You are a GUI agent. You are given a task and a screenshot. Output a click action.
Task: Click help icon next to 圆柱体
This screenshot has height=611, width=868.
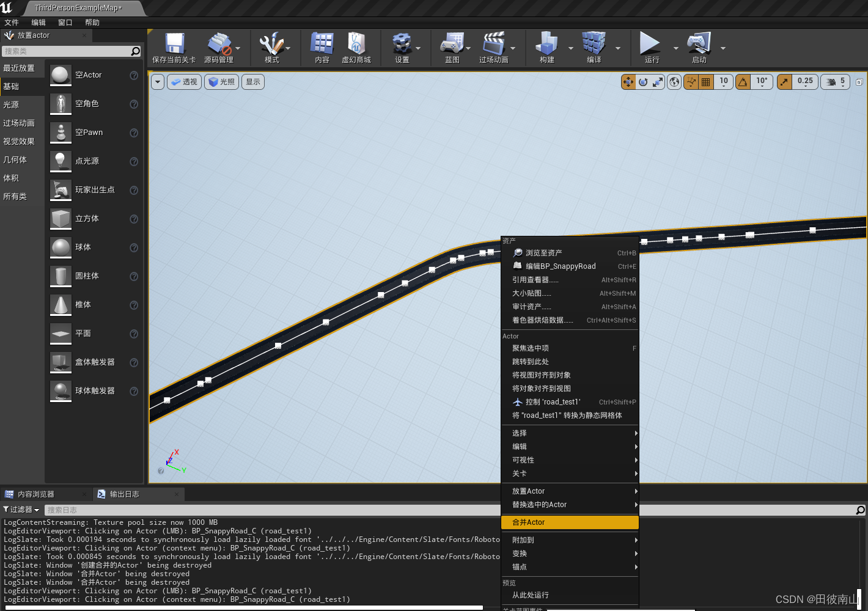point(134,276)
